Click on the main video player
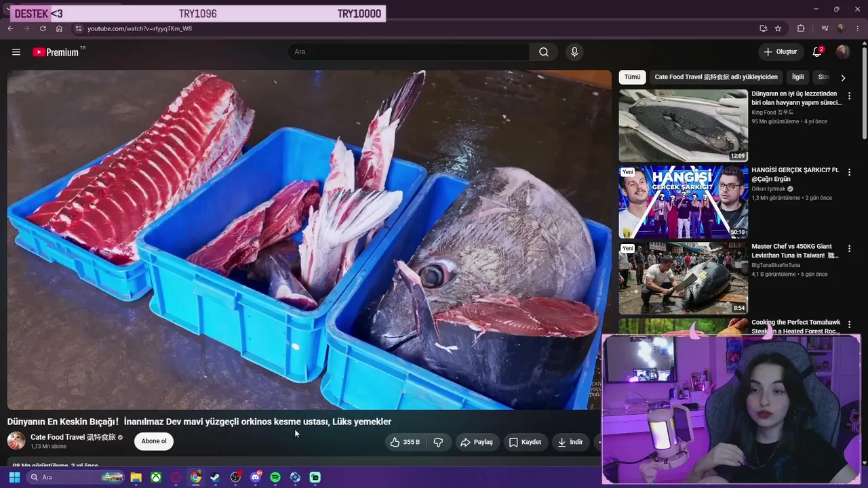The height and width of the screenshot is (488, 868). click(x=309, y=240)
